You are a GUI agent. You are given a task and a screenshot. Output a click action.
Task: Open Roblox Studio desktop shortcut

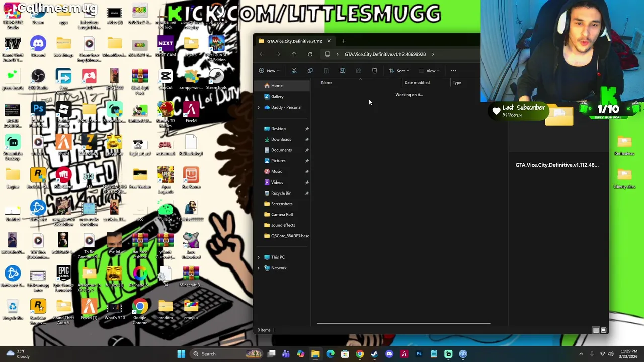pos(63,115)
